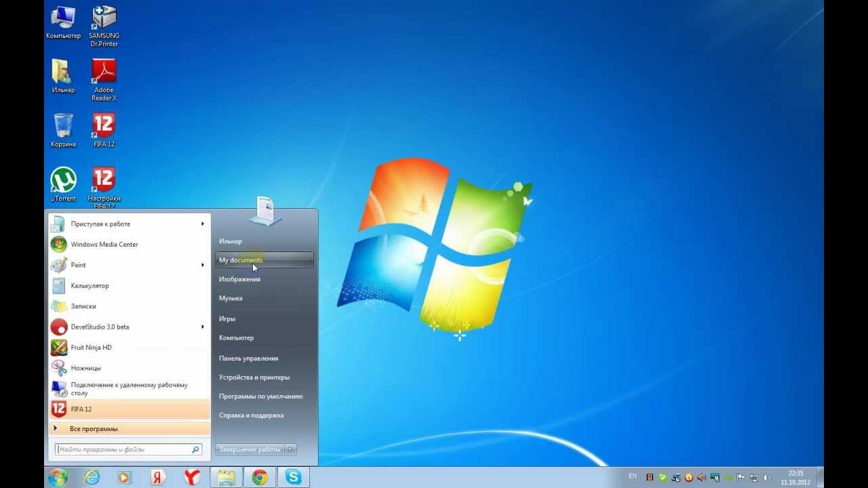Viewport: 868px width, 488px height.
Task: Click the green checkmark tray icon
Action: [x=663, y=477]
